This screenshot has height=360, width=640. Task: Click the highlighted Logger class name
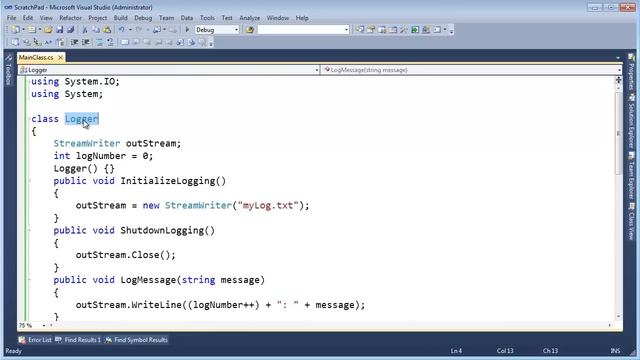(82, 119)
